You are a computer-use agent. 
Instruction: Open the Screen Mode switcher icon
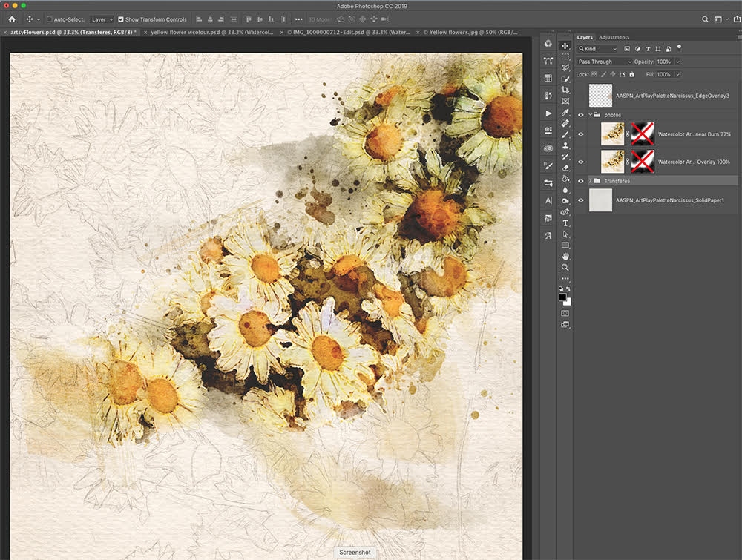[565, 324]
